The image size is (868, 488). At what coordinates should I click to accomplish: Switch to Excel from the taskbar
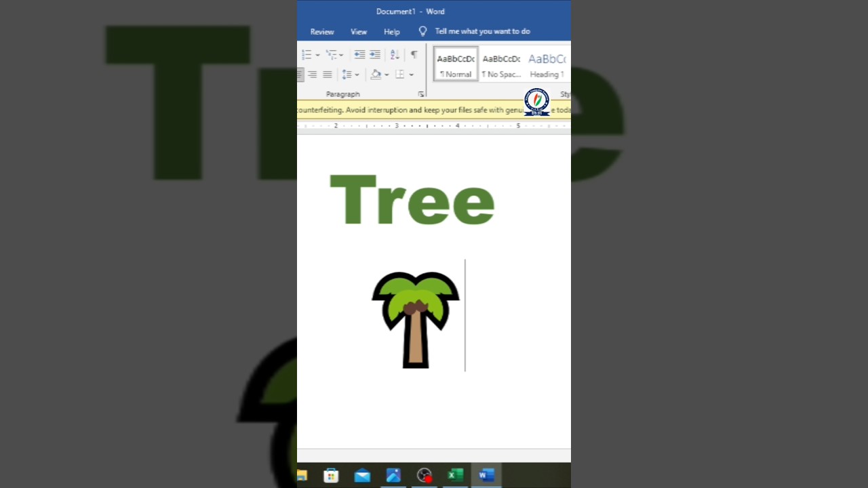click(456, 476)
